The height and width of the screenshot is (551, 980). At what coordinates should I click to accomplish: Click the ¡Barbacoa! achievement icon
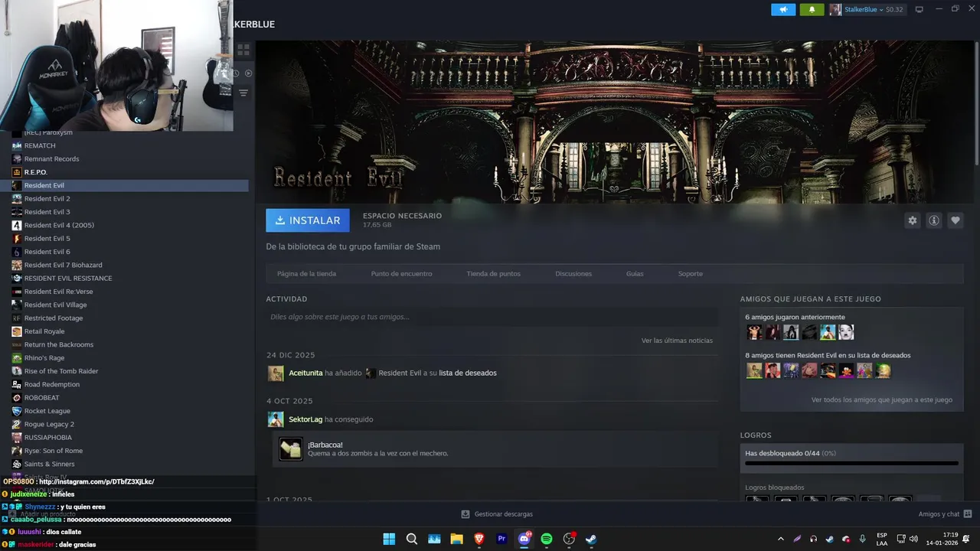tap(291, 449)
